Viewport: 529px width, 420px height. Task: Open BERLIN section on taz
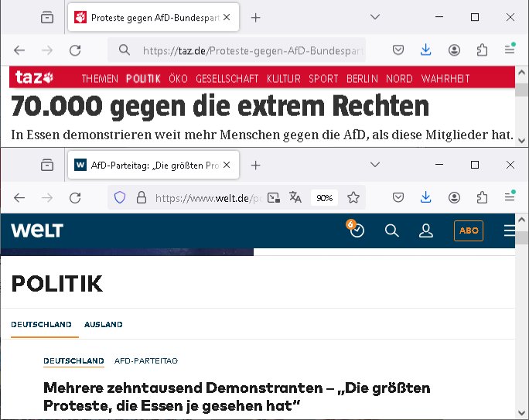click(x=362, y=79)
